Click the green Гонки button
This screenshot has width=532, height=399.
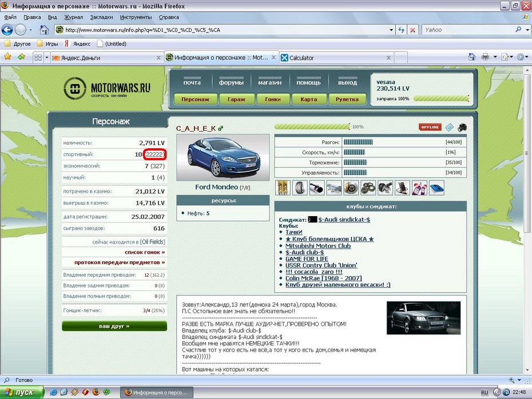pos(273,99)
